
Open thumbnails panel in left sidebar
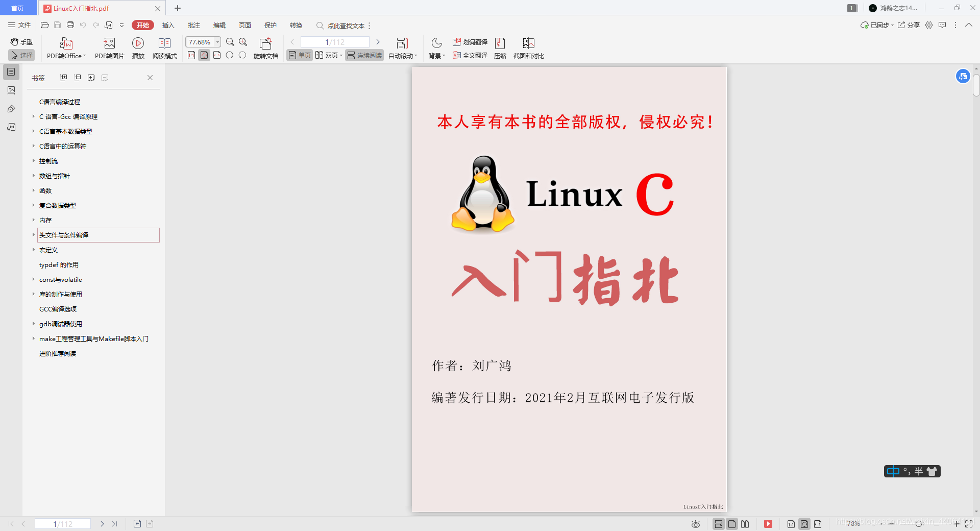point(11,90)
